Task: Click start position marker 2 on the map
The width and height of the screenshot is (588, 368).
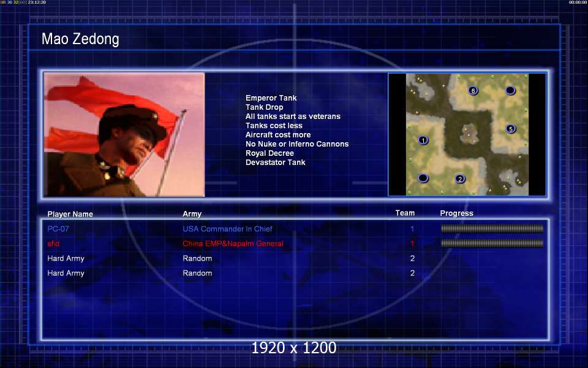Action: tap(460, 179)
